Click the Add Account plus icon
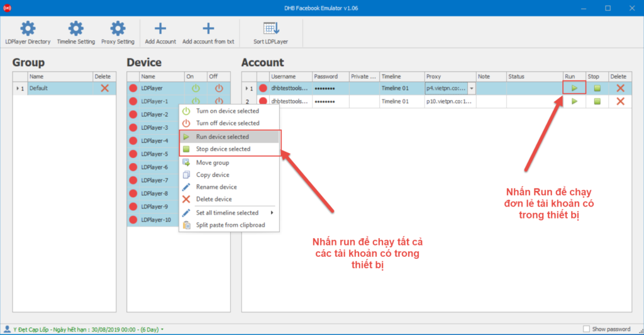Viewport: 644px width, 335px height. click(x=160, y=28)
